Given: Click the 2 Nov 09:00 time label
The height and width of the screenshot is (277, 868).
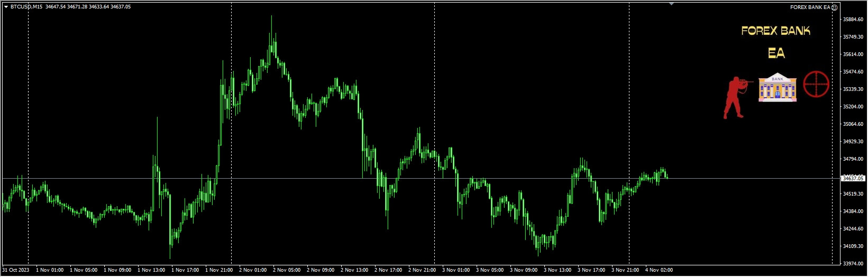Looking at the screenshot, I should click(x=321, y=270).
